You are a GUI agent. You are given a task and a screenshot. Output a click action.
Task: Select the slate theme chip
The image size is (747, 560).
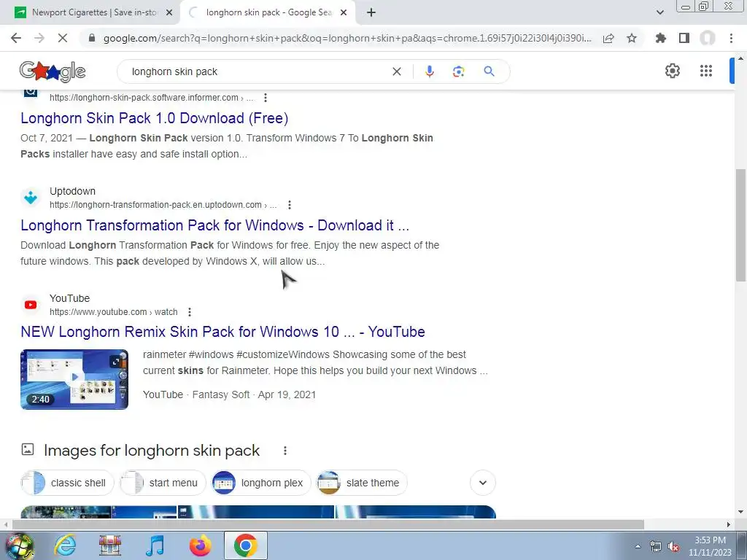(362, 483)
